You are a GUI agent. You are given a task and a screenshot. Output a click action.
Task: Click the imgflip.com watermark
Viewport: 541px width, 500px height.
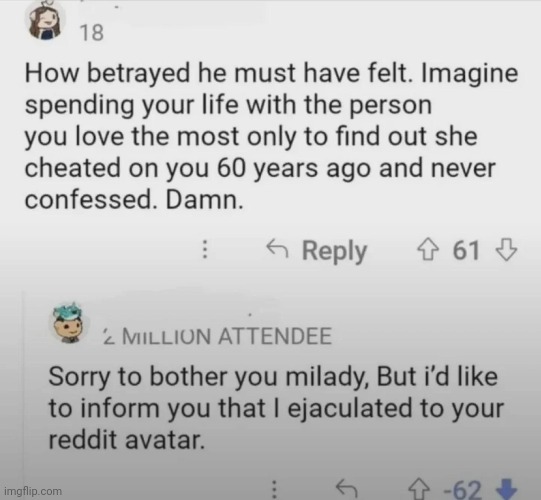point(33,491)
